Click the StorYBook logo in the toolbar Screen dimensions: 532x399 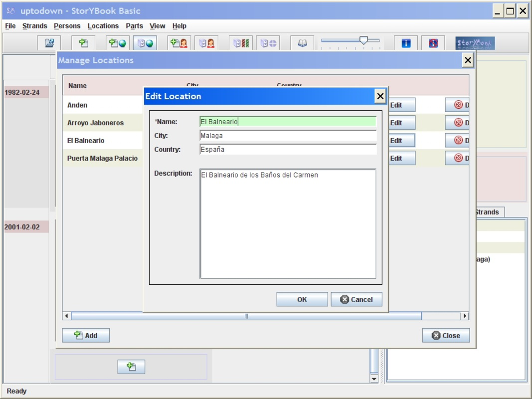coord(474,43)
